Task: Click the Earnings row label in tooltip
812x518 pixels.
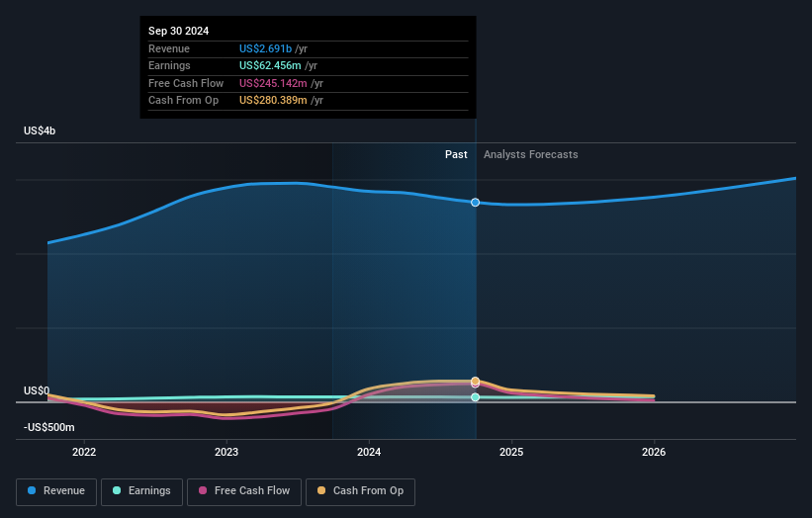Action: coord(169,65)
